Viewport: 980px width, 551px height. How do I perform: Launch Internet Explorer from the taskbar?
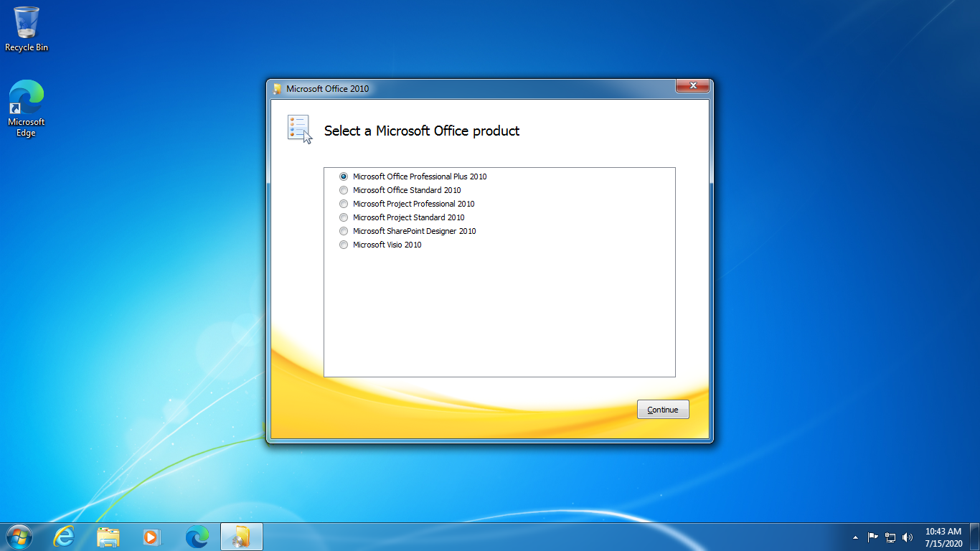click(x=64, y=537)
